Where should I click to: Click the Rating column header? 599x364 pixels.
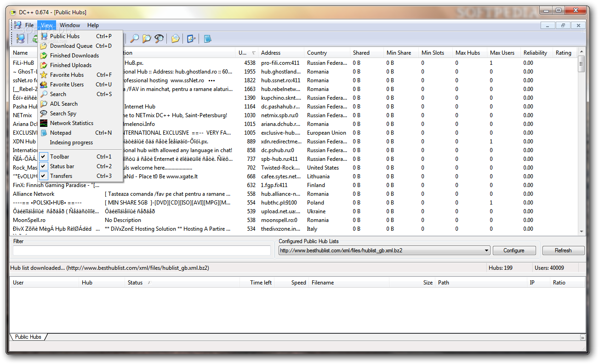click(x=565, y=53)
